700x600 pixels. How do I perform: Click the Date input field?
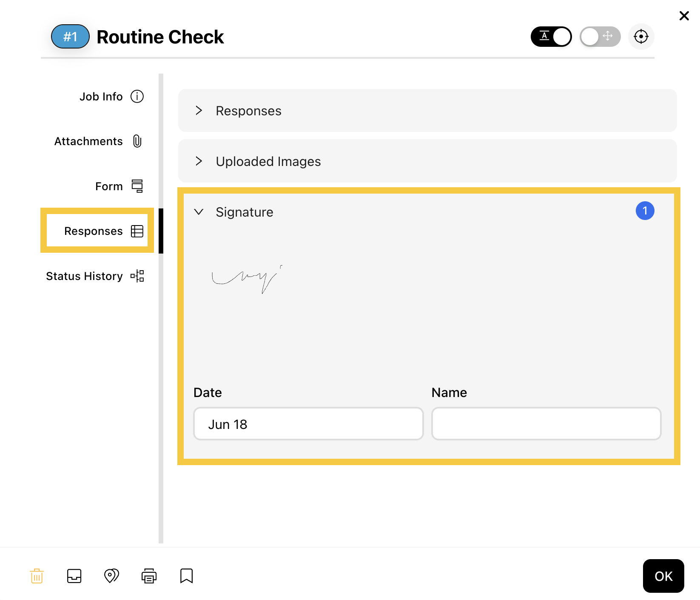308,424
